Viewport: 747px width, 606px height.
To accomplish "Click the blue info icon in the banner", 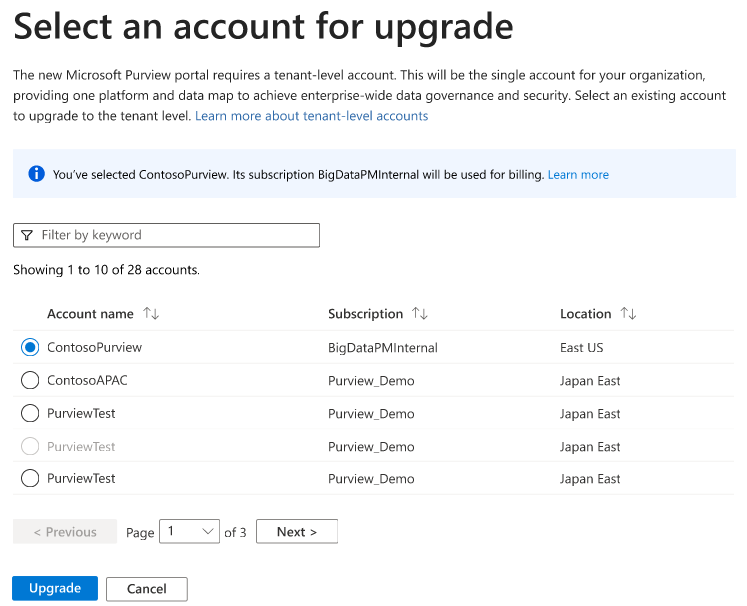I will click(37, 174).
